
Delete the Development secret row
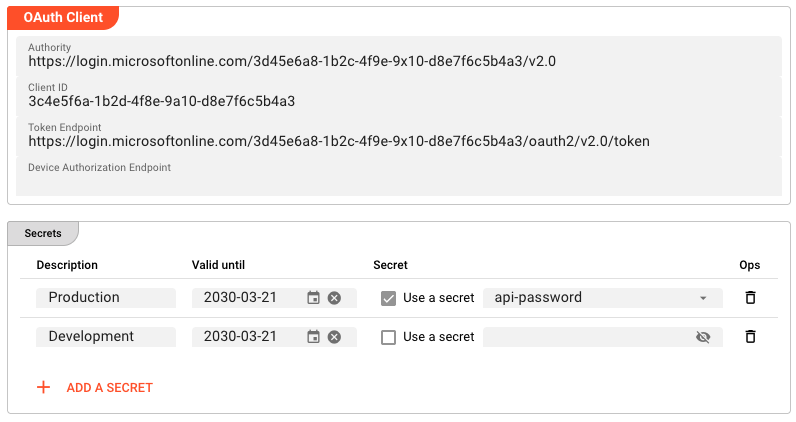pos(750,337)
